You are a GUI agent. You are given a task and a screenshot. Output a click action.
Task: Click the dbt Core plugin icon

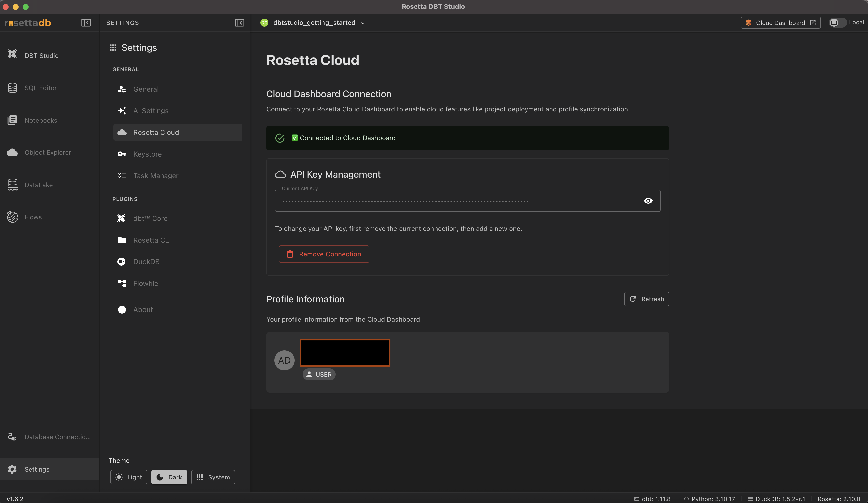121,218
